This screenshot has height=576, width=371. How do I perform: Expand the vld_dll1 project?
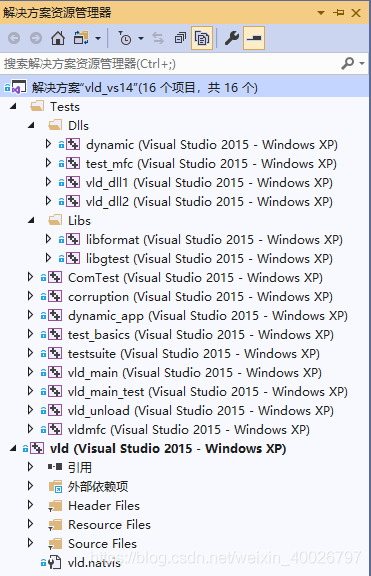pos(48,182)
